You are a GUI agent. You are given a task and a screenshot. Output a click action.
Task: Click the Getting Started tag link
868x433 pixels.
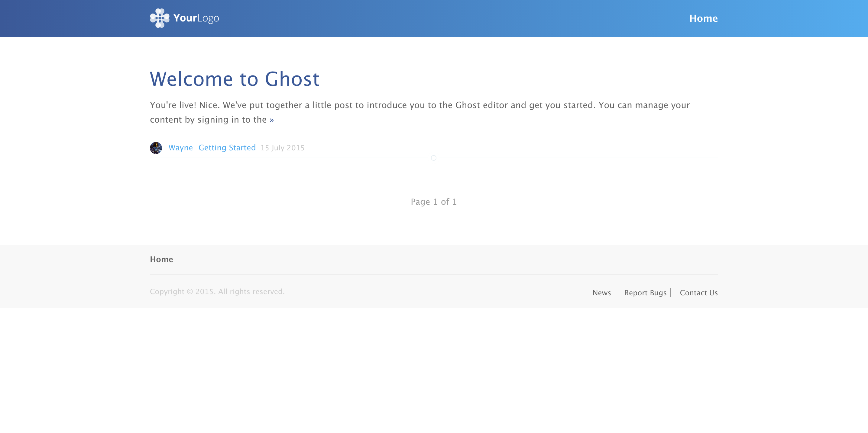click(x=226, y=148)
